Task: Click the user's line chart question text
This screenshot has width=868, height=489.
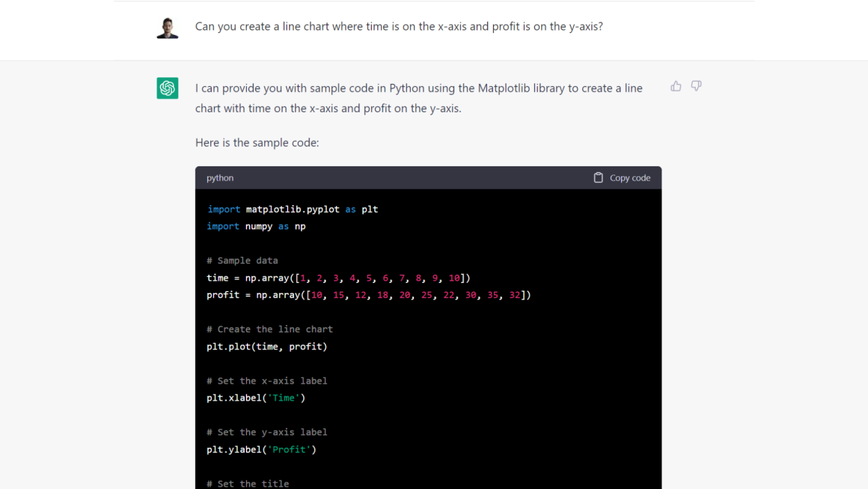Action: coord(399,27)
